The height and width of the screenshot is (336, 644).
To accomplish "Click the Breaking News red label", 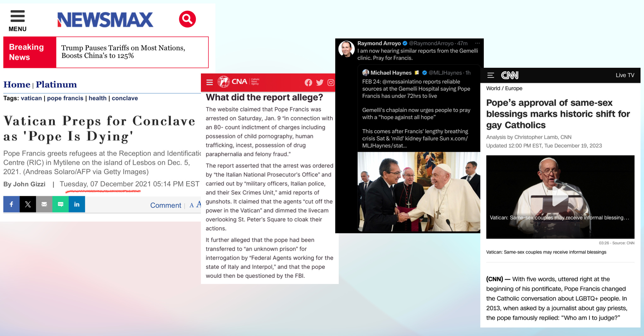I will click(x=30, y=52).
